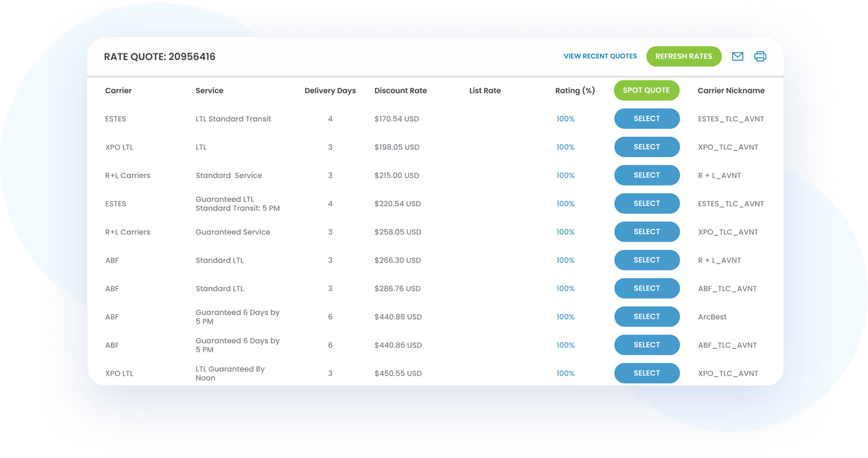Sort by Carrier Nickname column header
This screenshot has width=868, height=458.
pos(731,91)
